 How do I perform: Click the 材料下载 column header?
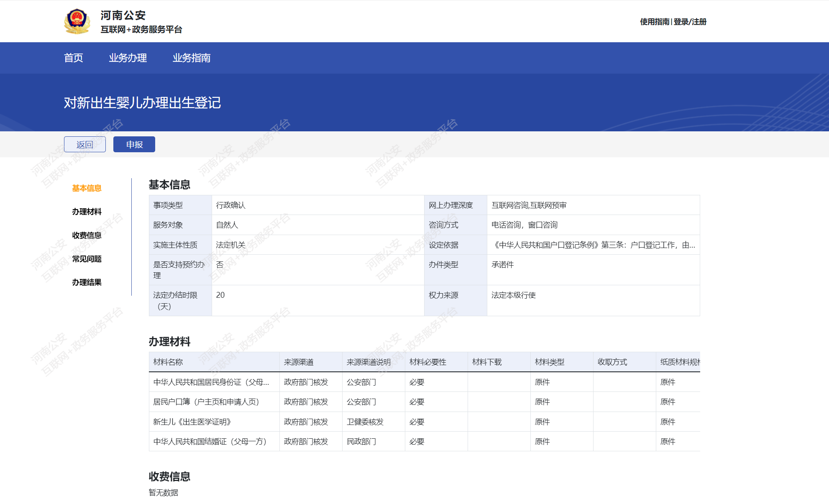487,362
